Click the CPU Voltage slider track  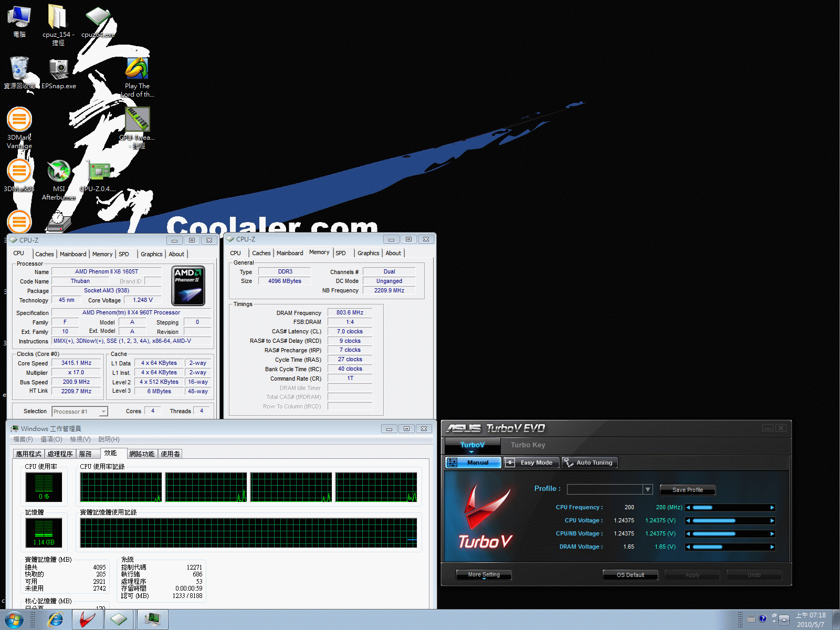coord(730,521)
